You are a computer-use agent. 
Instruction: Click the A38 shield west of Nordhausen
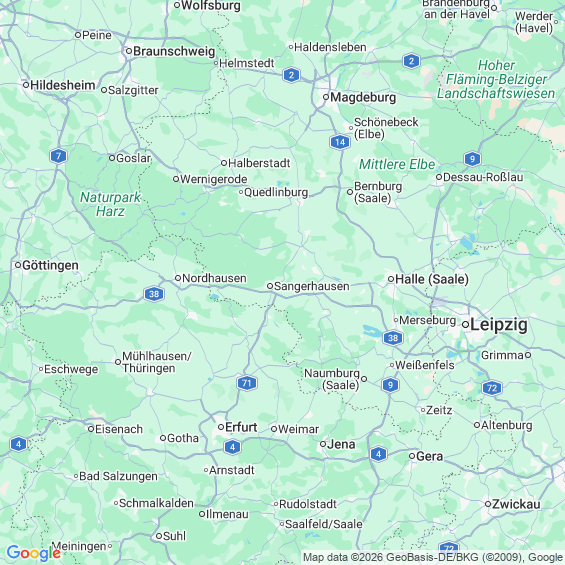pyautogui.click(x=154, y=294)
